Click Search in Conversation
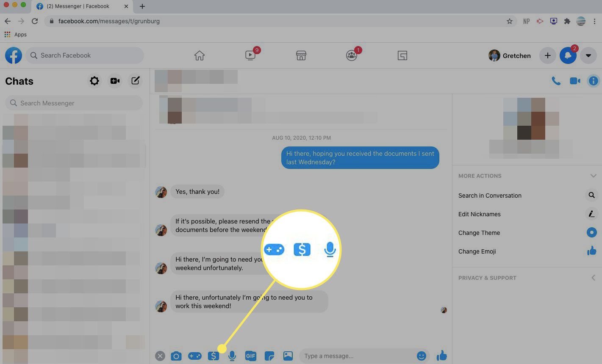The image size is (602, 364). coord(490,196)
